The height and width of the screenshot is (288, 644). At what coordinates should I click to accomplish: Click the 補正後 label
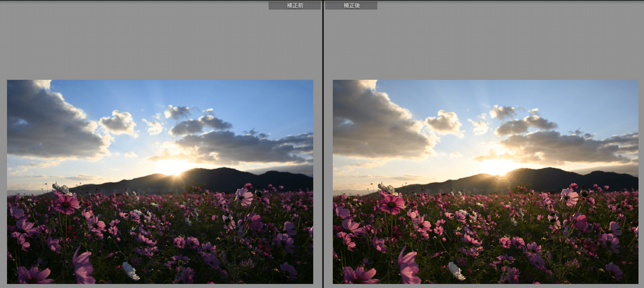(351, 5)
